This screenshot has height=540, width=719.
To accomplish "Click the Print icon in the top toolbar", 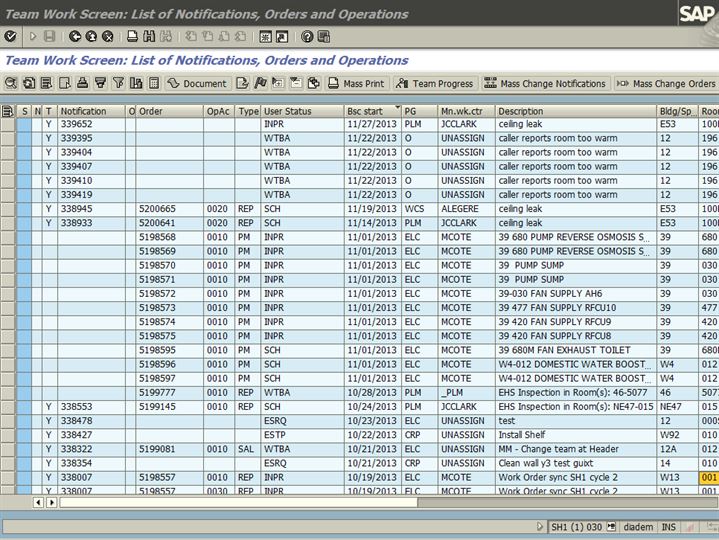I will point(133,36).
